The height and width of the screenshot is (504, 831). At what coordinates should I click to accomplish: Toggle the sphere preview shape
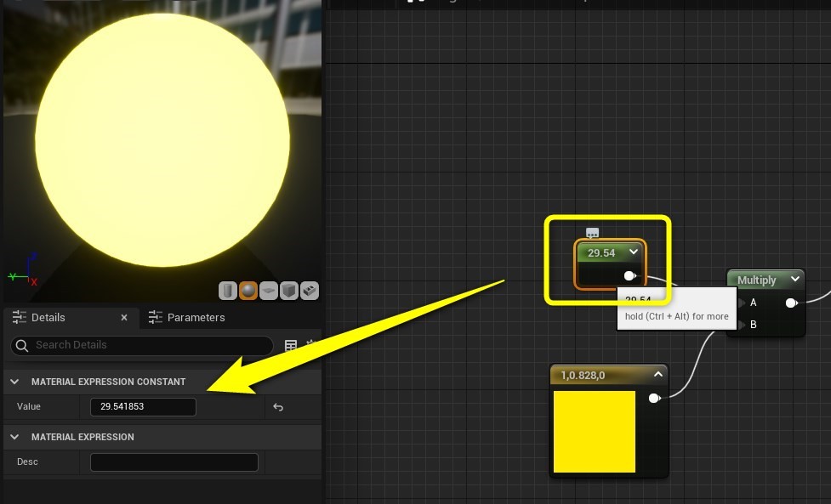pos(248,290)
